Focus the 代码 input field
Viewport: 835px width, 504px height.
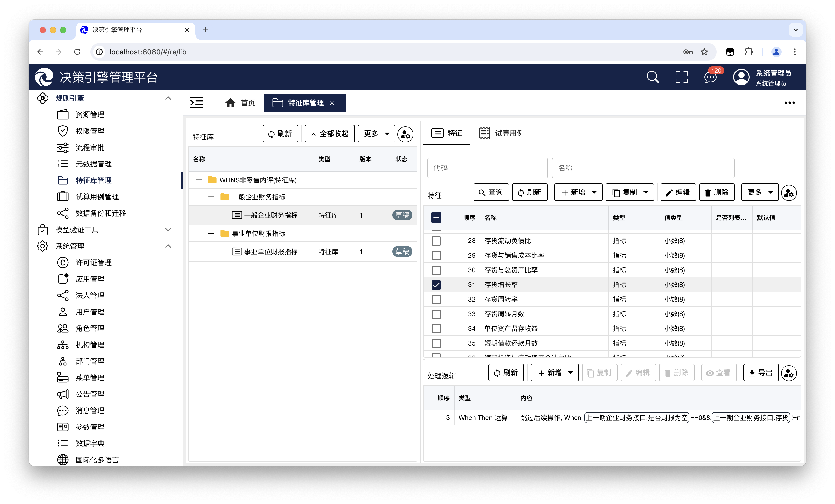(x=487, y=168)
